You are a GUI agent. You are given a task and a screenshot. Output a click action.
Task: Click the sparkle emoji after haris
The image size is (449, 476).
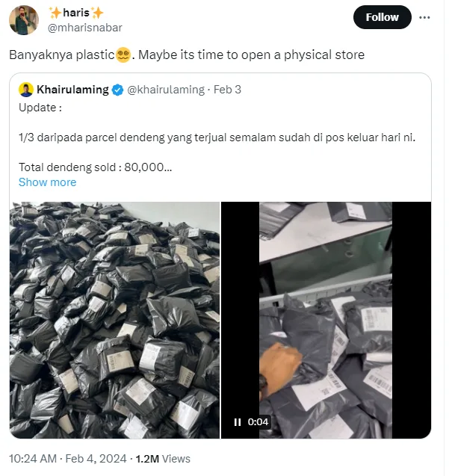[x=97, y=13]
